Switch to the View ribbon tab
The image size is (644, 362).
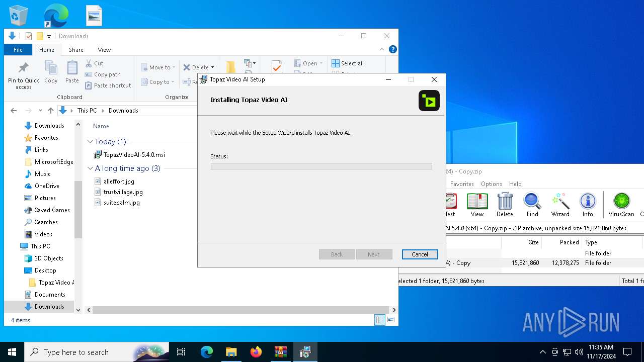pos(104,50)
